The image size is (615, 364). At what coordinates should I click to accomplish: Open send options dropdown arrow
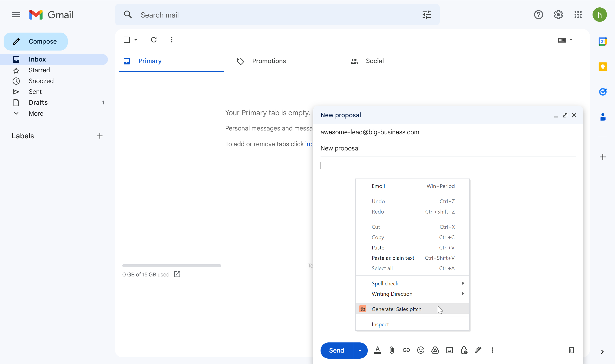coord(360,350)
